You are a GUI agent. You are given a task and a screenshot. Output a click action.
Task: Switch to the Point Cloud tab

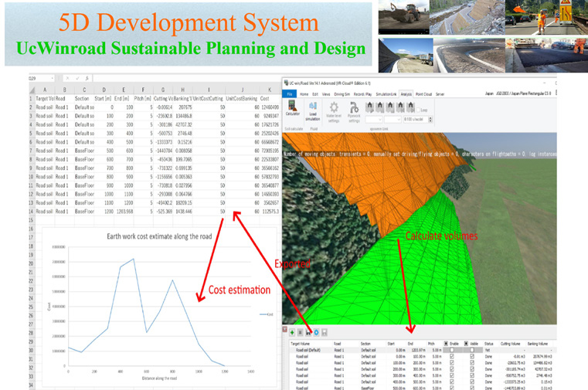click(423, 94)
